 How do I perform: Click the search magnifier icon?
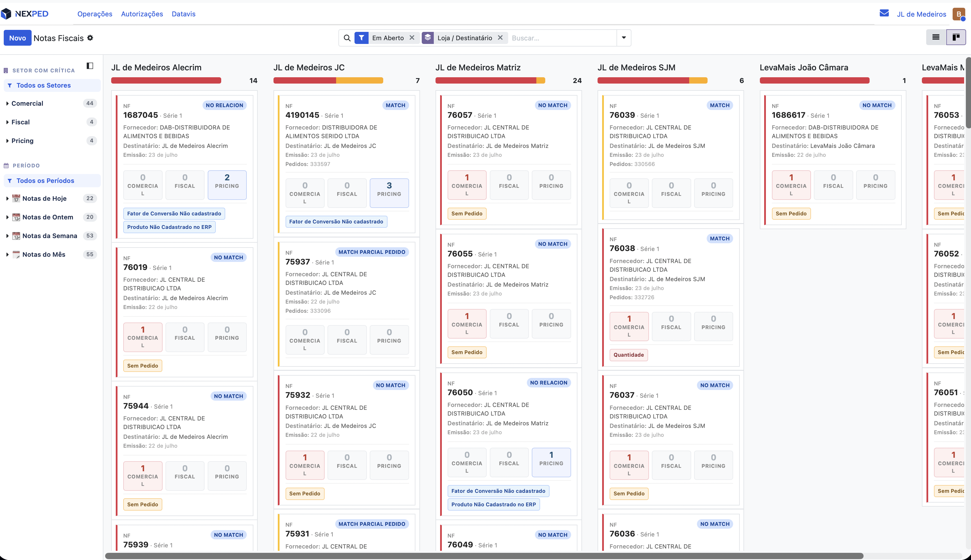coord(347,38)
